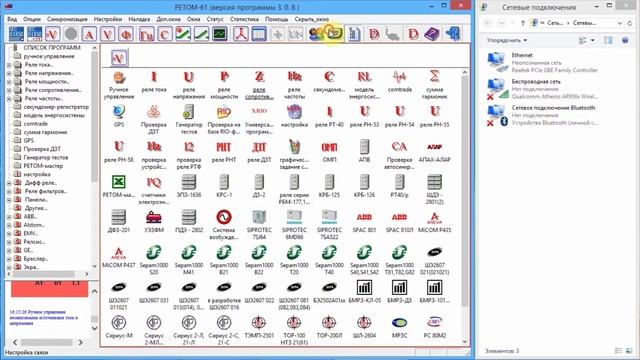Image resolution: width=640 pixels, height=360 pixels.
Task: Open the РЕТОМ-мастер Excel icon
Action: pos(119,187)
